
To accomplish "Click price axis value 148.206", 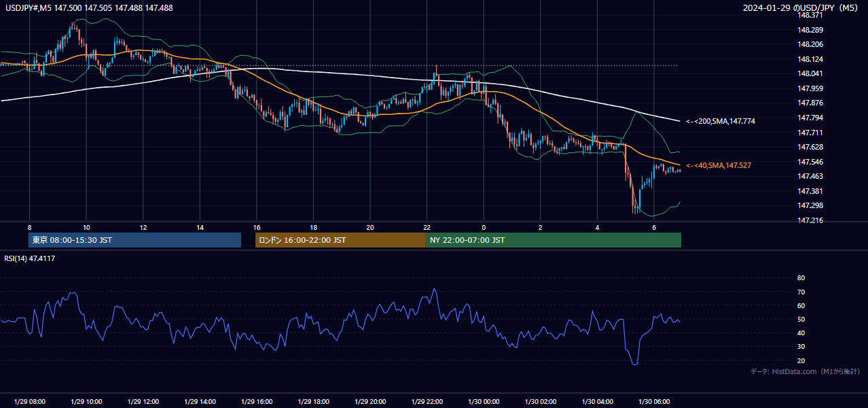I will 810,44.
